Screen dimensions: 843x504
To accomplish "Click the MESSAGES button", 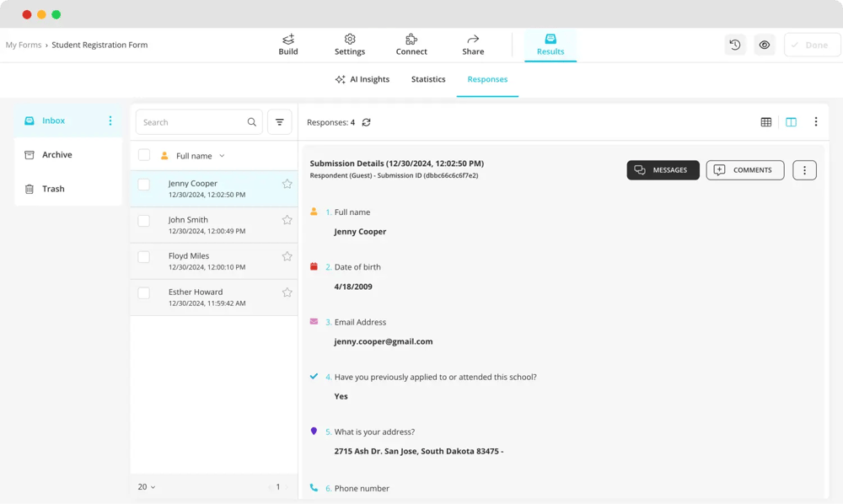I will 663,170.
